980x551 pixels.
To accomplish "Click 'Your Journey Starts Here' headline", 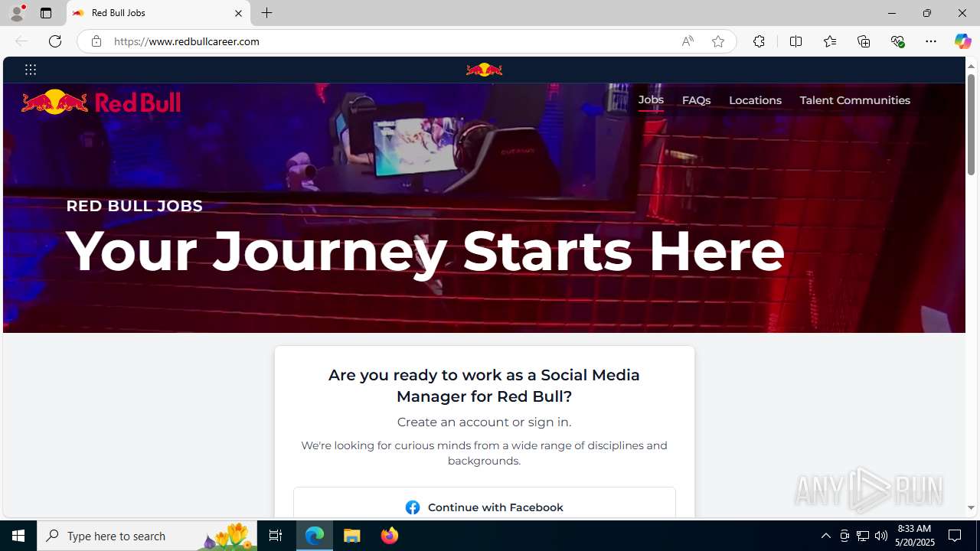I will point(425,251).
